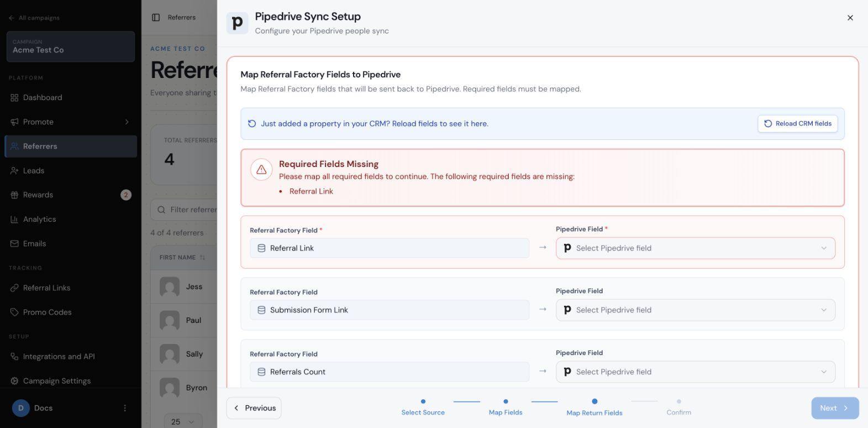The height and width of the screenshot is (428, 868).
Task: Click the Reload CRM fields button
Action: (x=798, y=123)
